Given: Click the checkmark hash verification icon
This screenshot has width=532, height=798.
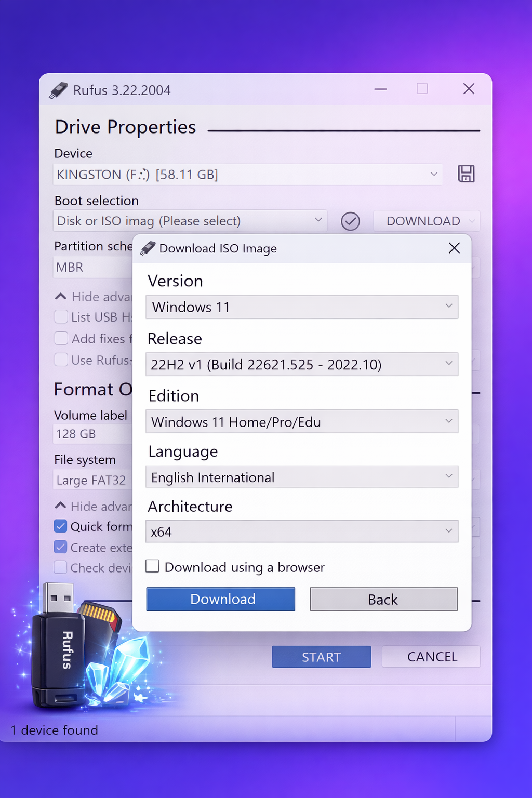Looking at the screenshot, I should [351, 221].
